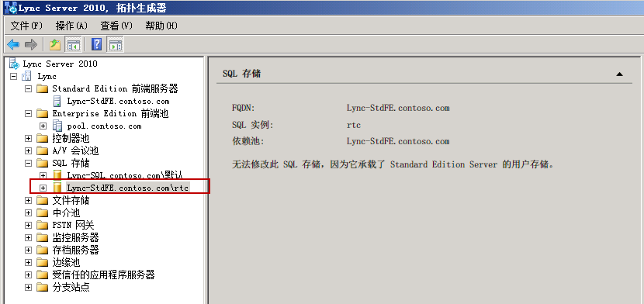644x304 pixels.
Task: Click the 控制器池 folder icon
Action: pyautogui.click(x=42, y=138)
